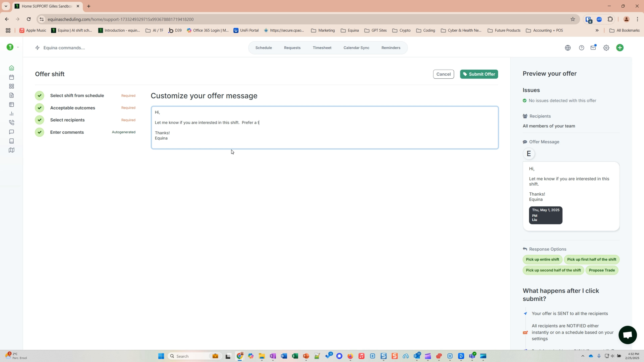Image resolution: width=644 pixels, height=362 pixels.
Task: Select the Calendar icon in sidebar
Action: (11, 77)
